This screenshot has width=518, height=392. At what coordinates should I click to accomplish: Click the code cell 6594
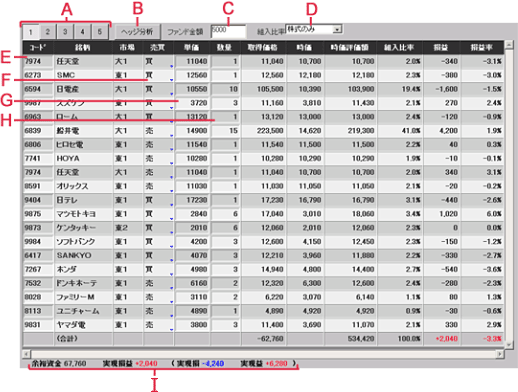point(38,89)
